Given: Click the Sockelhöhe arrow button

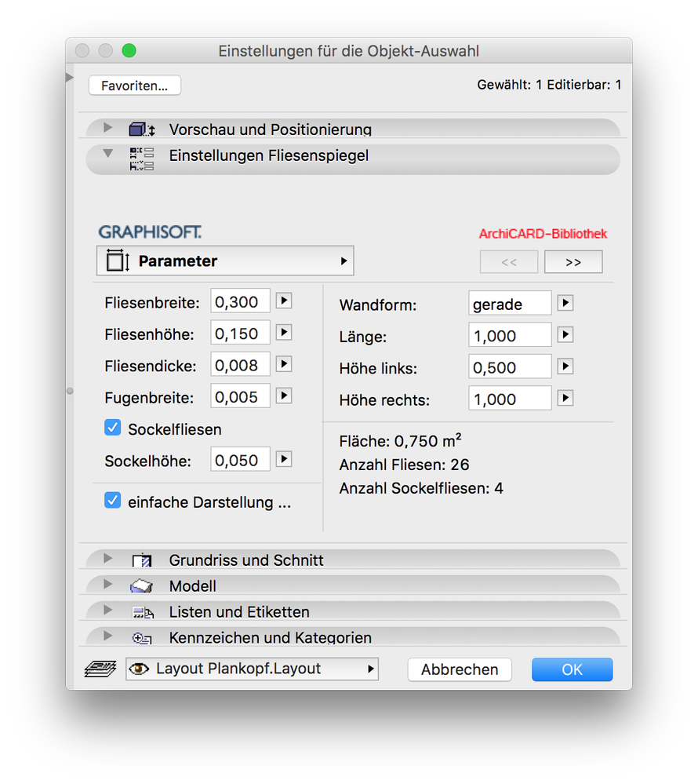Looking at the screenshot, I should point(284,460).
